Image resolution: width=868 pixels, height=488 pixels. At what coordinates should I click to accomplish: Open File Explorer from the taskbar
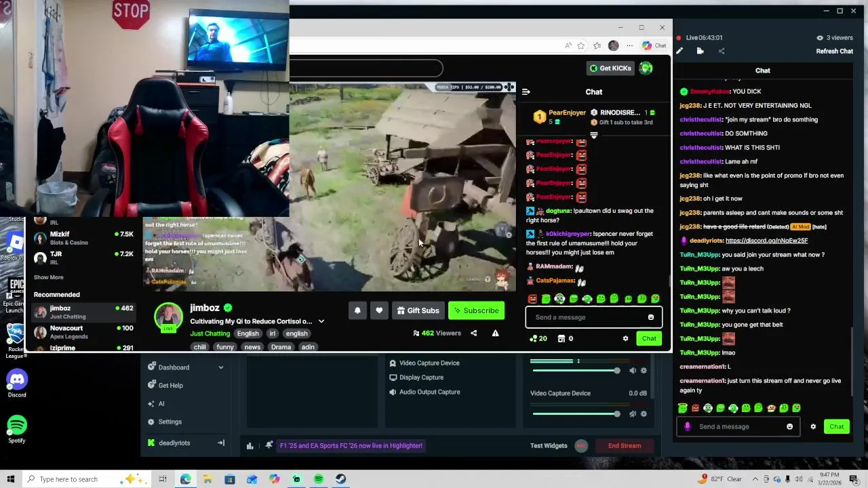coord(208,479)
